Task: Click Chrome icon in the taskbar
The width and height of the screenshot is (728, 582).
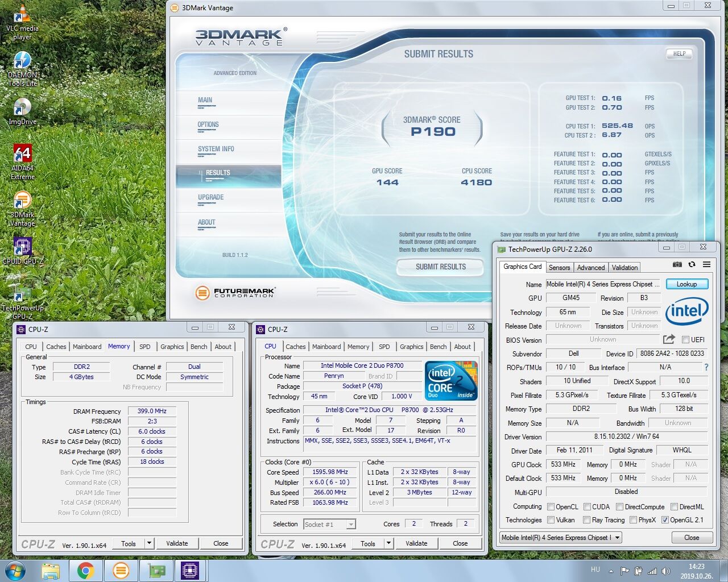Action: [x=86, y=570]
